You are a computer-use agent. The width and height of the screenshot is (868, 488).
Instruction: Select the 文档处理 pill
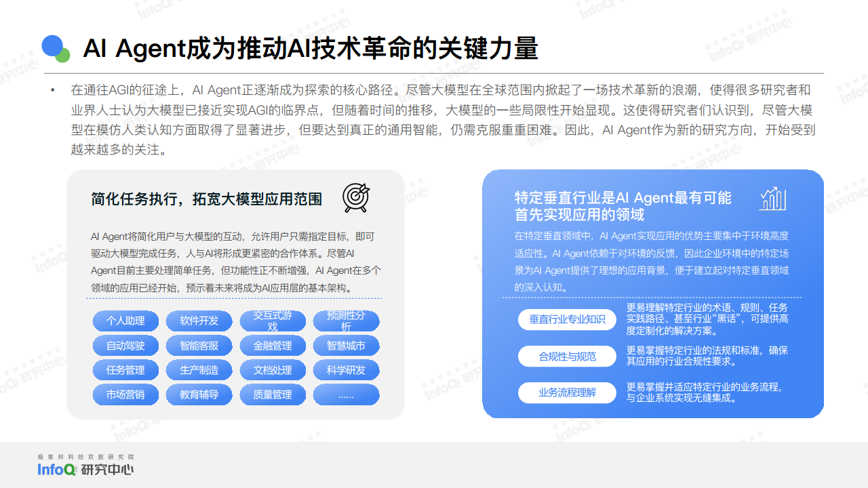tap(273, 370)
